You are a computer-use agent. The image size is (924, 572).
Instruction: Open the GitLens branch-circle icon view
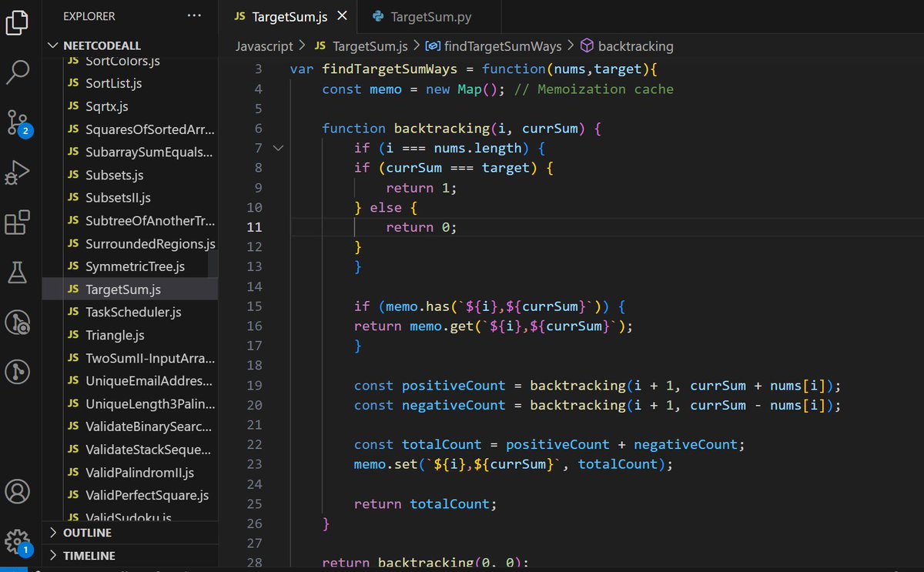[17, 372]
